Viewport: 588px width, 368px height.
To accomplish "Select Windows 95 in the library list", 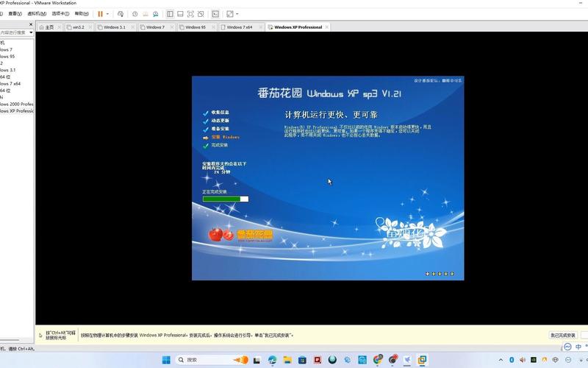I will tap(7, 57).
